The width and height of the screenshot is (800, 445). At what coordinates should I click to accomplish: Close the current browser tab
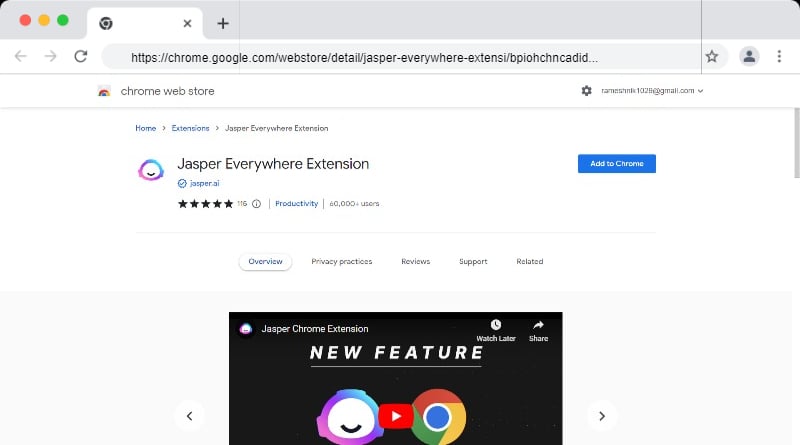coord(187,23)
